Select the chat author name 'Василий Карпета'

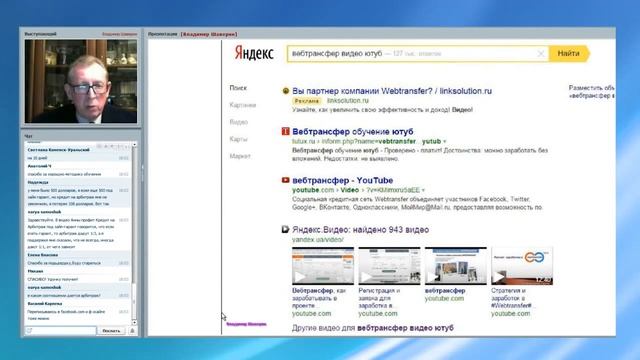pyautogui.click(x=45, y=304)
